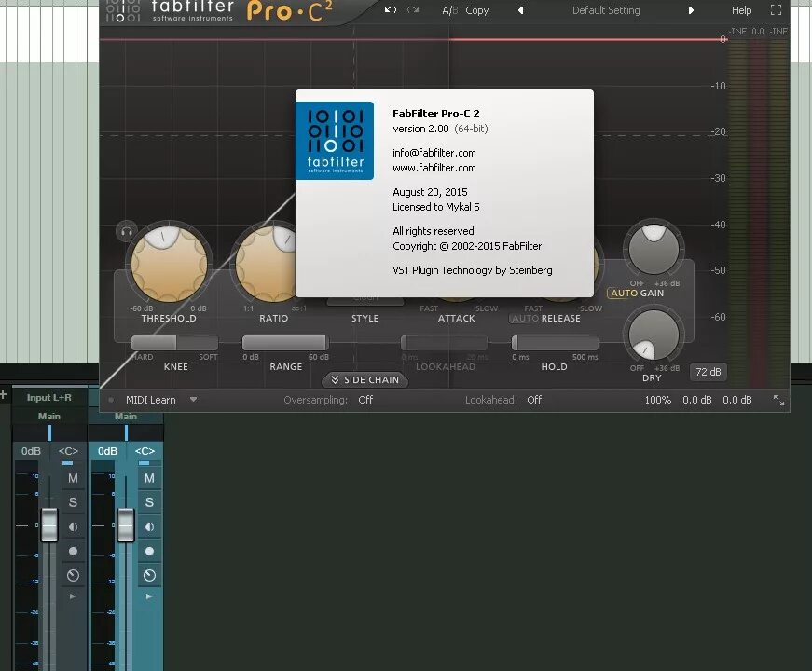The width and height of the screenshot is (812, 671).
Task: Expand the Side Chain section
Action: (365, 380)
